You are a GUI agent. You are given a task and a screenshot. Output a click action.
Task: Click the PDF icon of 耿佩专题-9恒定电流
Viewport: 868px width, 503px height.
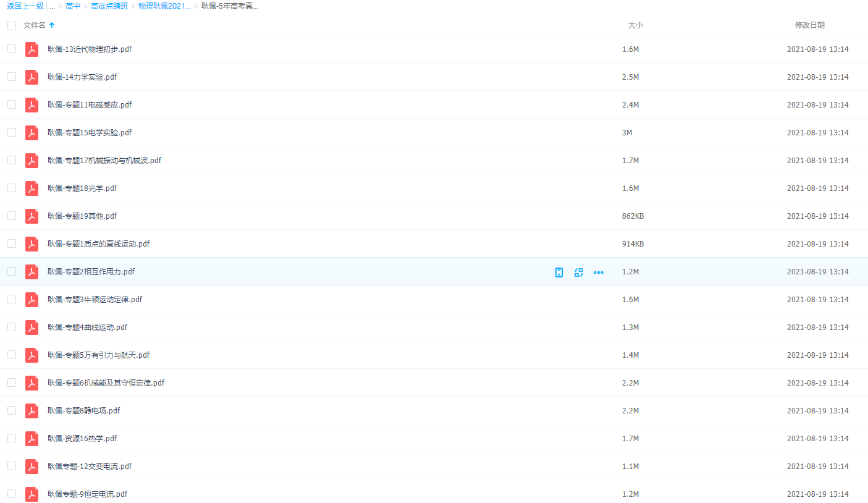[32, 494]
